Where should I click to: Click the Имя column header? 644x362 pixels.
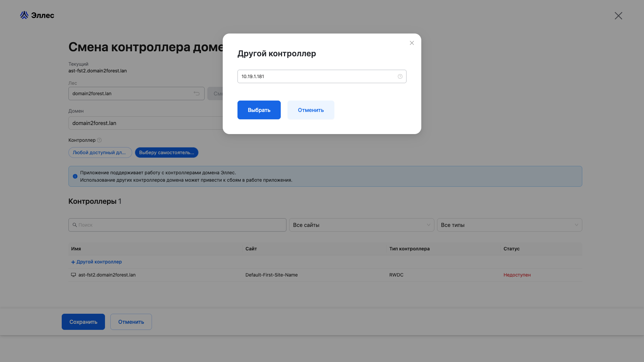pos(76,249)
